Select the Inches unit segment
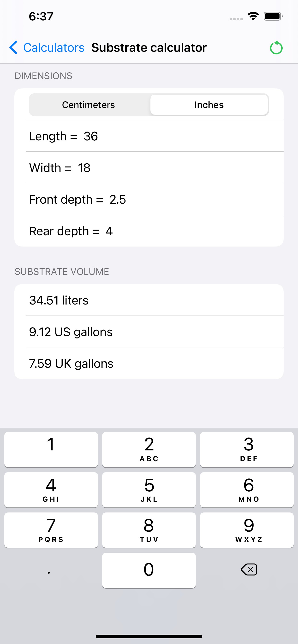 click(x=209, y=105)
